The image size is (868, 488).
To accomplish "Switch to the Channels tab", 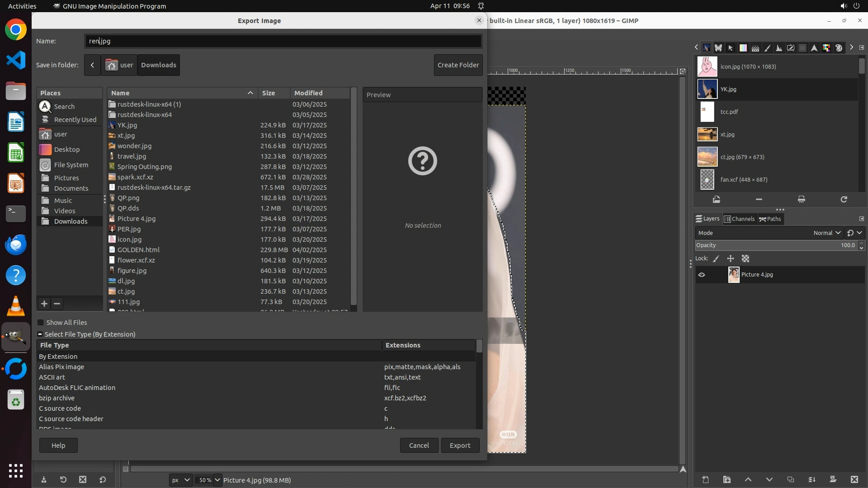I will click(x=740, y=219).
